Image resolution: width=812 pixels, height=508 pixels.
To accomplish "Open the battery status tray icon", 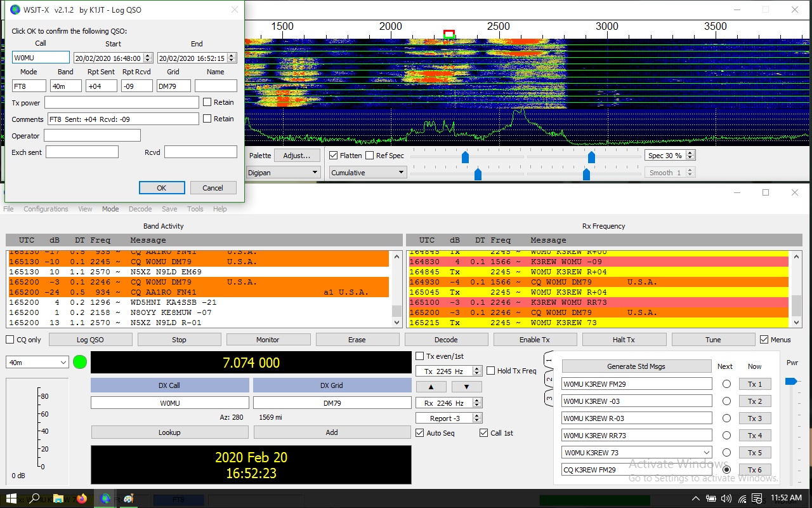I will [x=711, y=498].
